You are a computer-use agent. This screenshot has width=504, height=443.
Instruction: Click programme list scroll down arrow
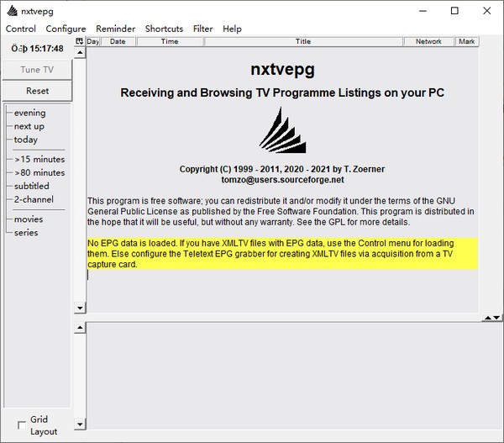tap(80, 308)
